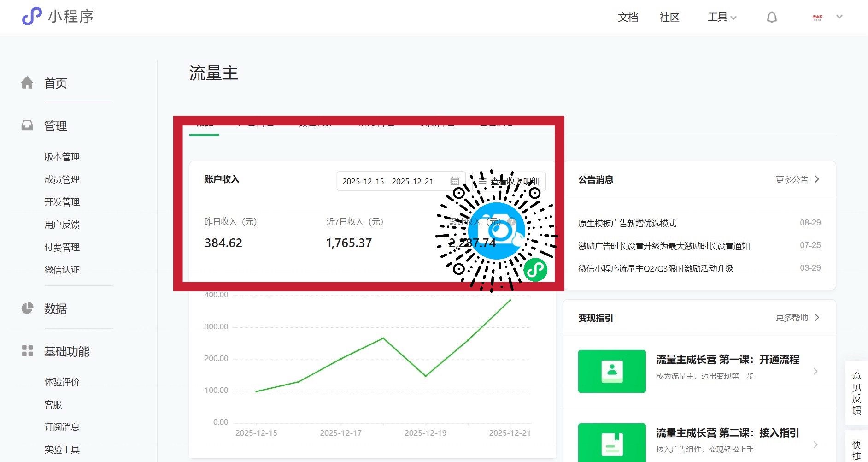Open 文档 in top navigation

(628, 18)
